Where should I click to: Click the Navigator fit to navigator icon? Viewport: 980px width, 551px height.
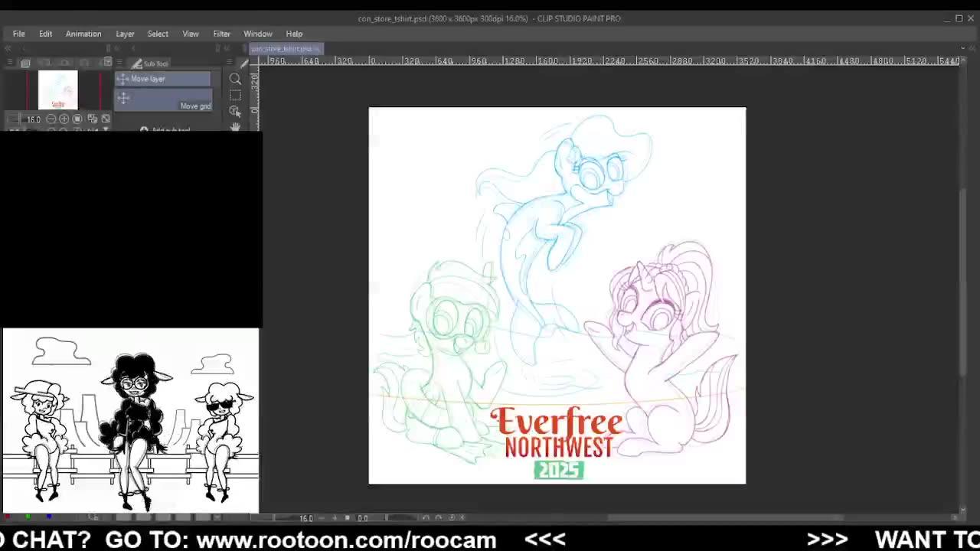(x=106, y=119)
